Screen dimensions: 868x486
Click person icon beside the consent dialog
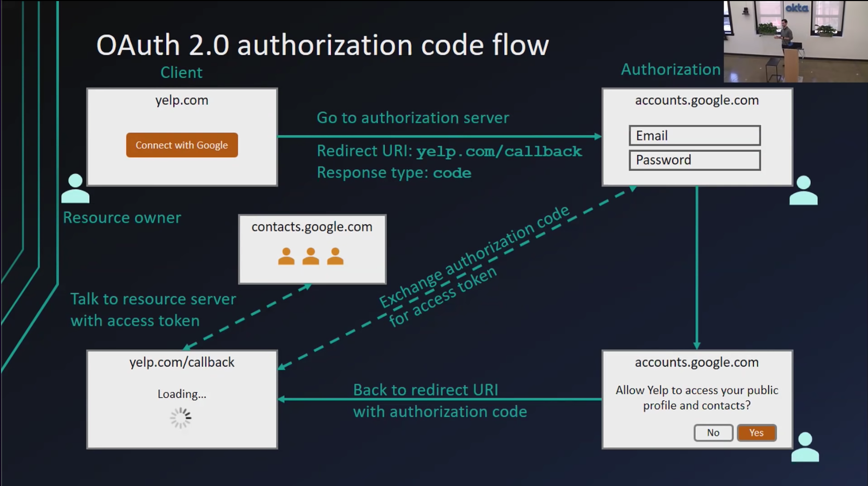(x=805, y=447)
